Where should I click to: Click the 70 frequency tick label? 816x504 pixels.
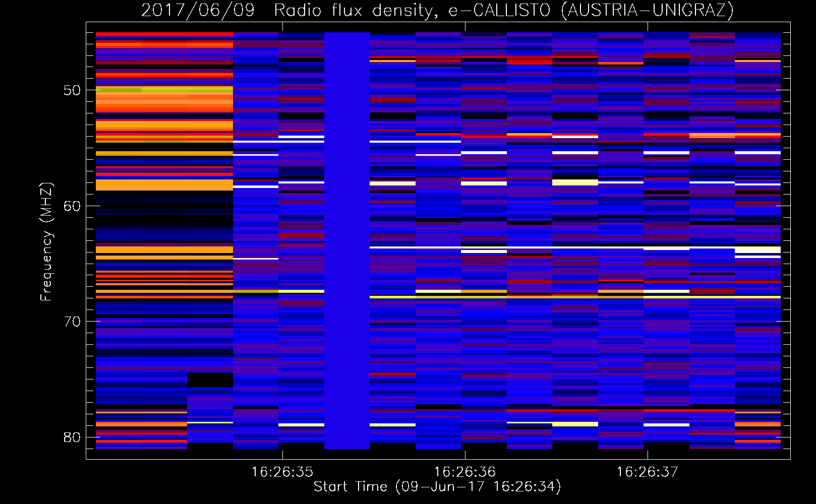tap(72, 322)
